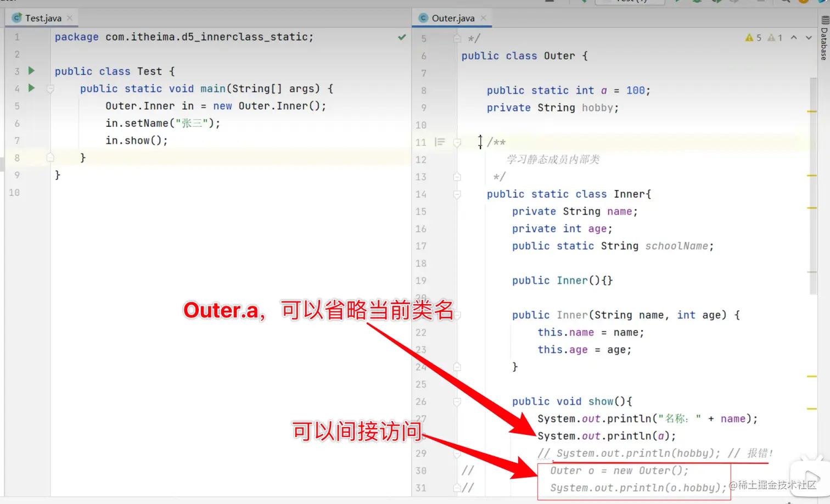Image resolution: width=830 pixels, height=504 pixels.
Task: Click 'public class Test {' declaration
Action: (x=114, y=71)
